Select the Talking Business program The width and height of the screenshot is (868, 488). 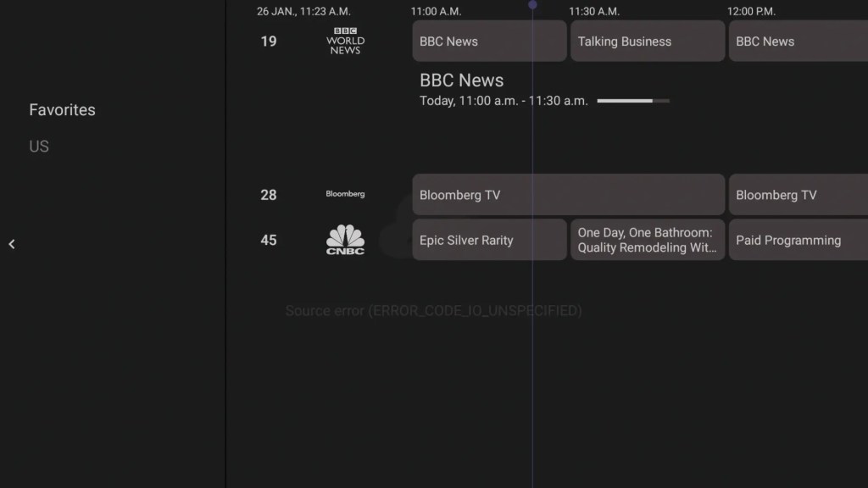648,41
